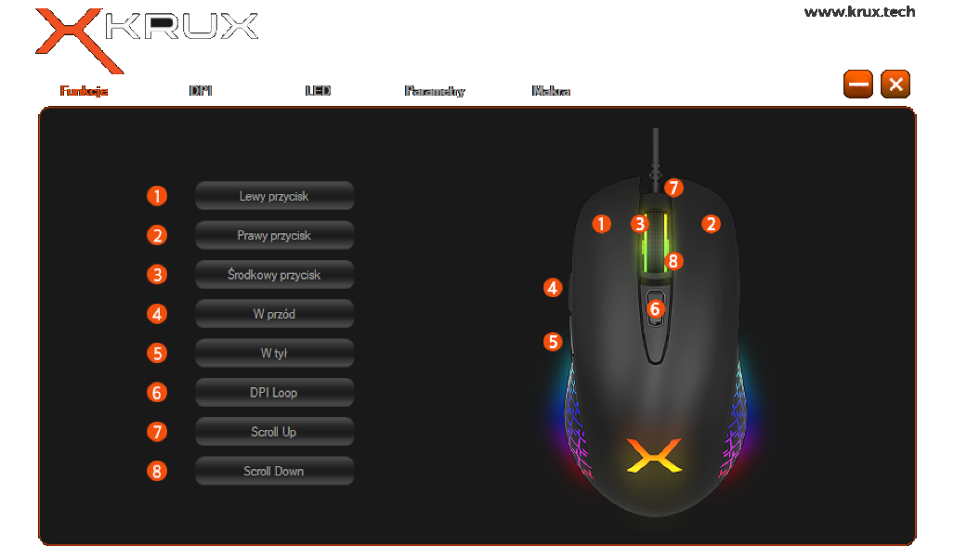954x560 pixels.
Task: Click the W tył assignment button
Action: click(274, 353)
